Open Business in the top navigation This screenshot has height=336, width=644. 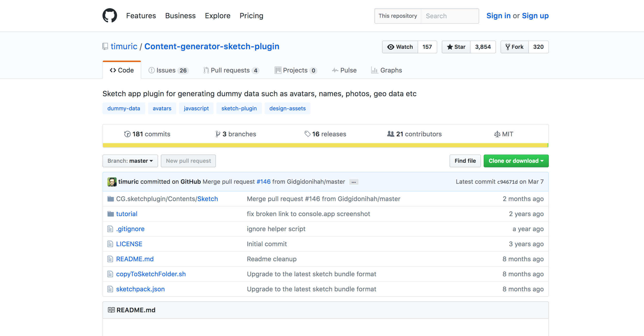pos(180,16)
